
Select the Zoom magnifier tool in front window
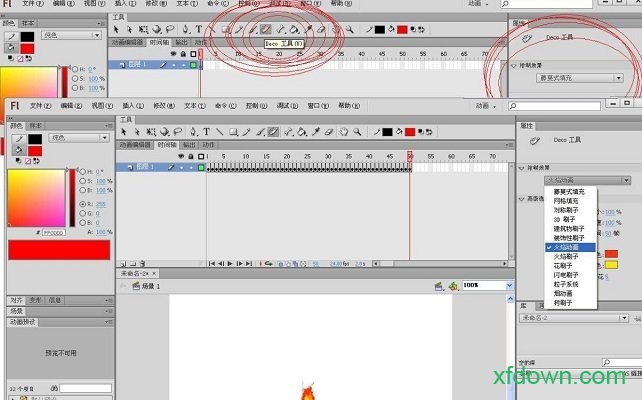pyautogui.click(x=357, y=131)
